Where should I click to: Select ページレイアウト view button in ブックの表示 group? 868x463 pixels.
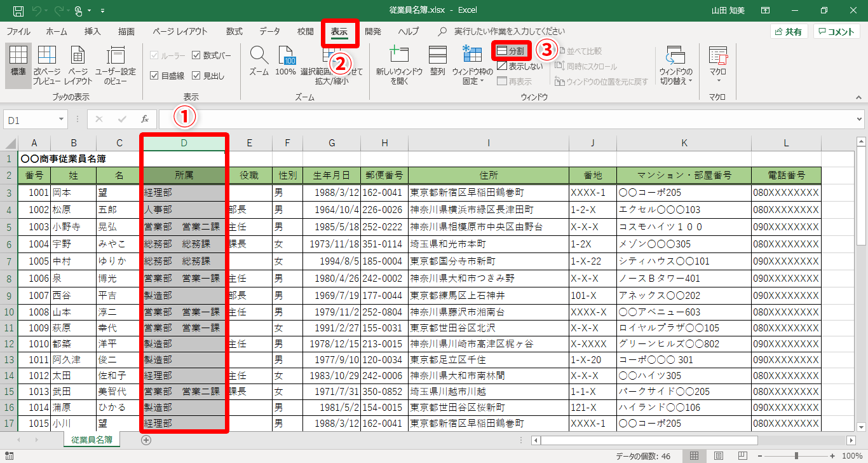pos(78,65)
